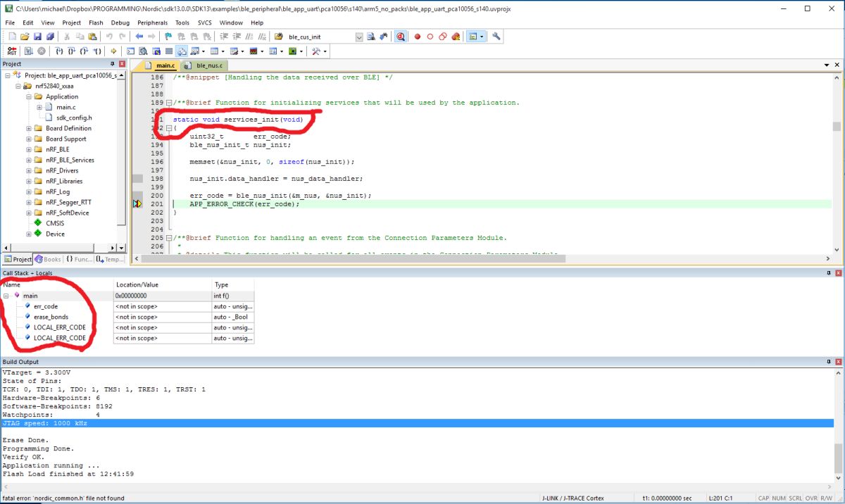845x504 pixels.
Task: Reset the CPU with RST icon
Action: tap(12, 51)
